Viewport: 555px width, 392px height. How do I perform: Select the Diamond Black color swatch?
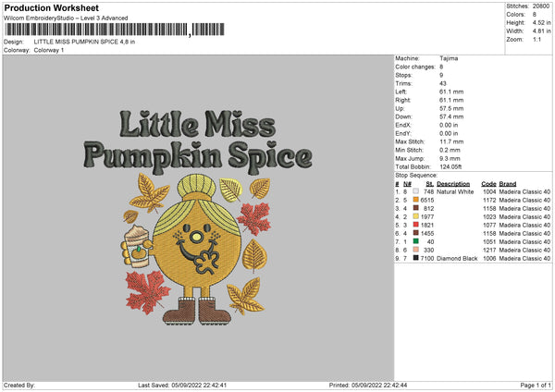pyautogui.click(x=415, y=258)
